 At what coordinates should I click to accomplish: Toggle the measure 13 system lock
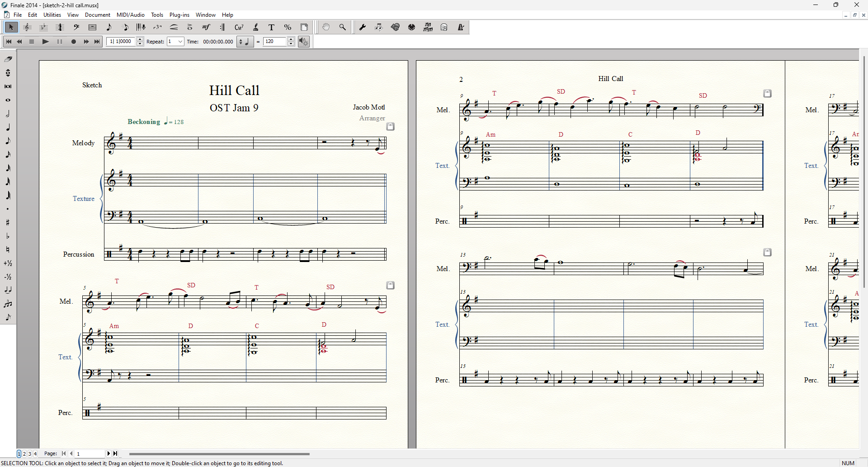coord(767,252)
